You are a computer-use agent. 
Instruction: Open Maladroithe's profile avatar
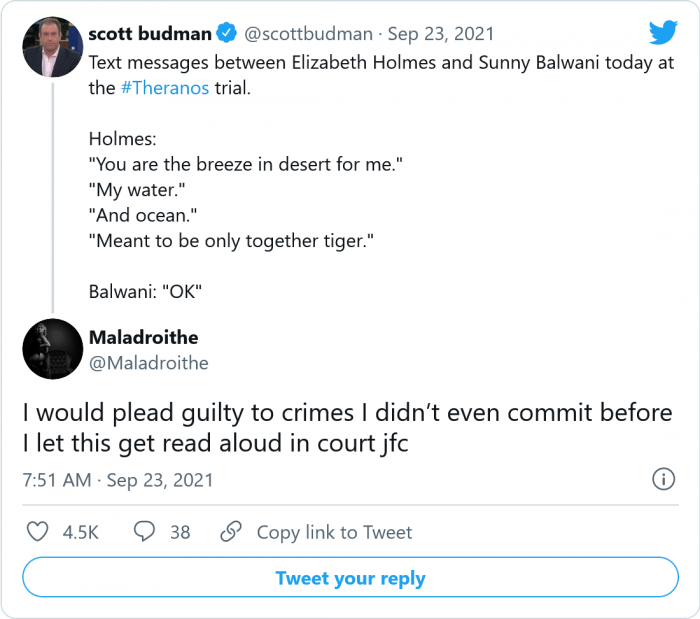click(51, 349)
